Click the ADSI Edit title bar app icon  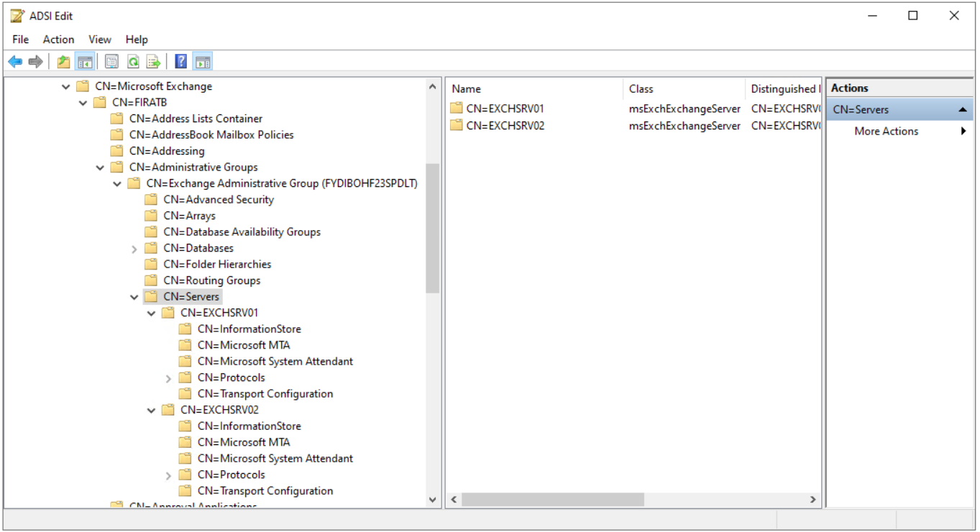(17, 16)
